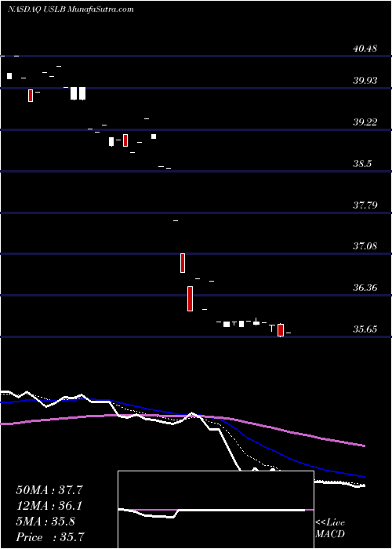Select the 37.79 price level label
Screen dimensions: 392x549
365,205
